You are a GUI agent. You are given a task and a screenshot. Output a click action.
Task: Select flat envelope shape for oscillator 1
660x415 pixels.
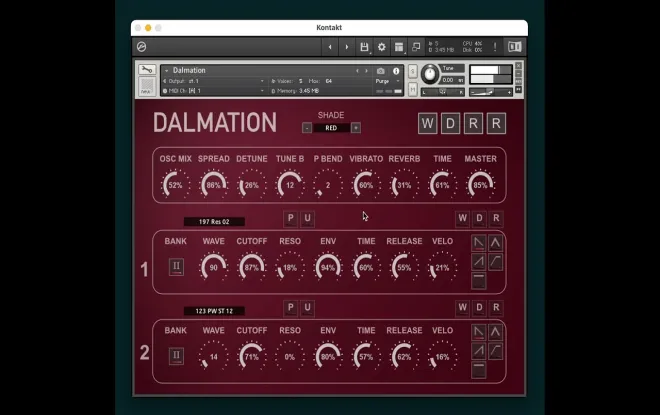(479, 281)
